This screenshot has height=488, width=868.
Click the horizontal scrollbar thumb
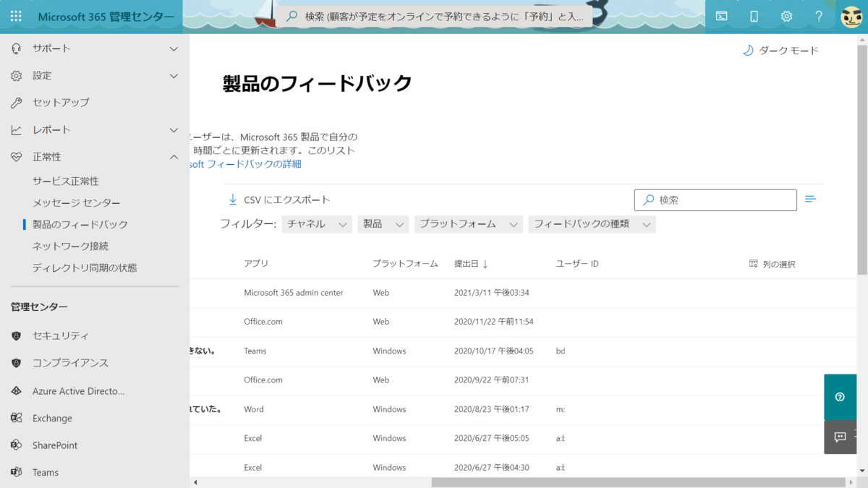638,482
